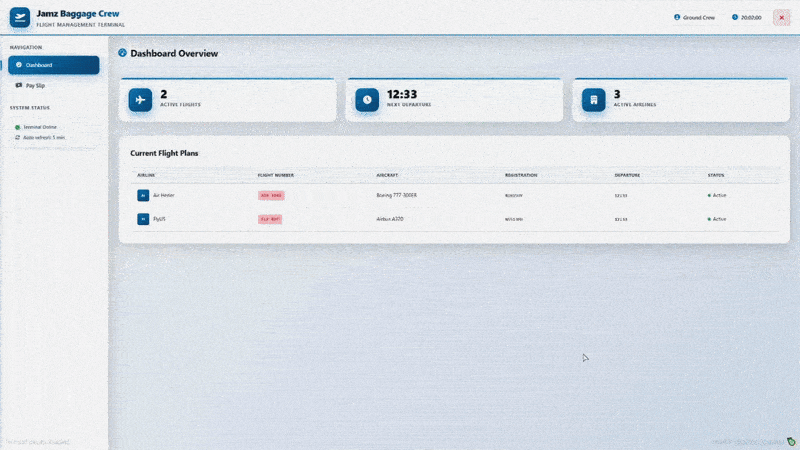This screenshot has height=450, width=800.
Task: Click the clock icon beside the header time
Action: click(735, 17)
